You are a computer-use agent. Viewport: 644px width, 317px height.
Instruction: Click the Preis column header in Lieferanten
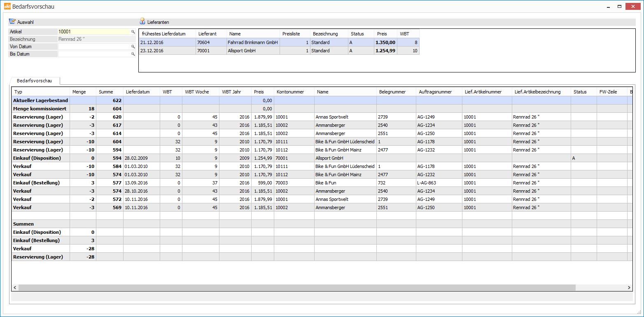(382, 34)
